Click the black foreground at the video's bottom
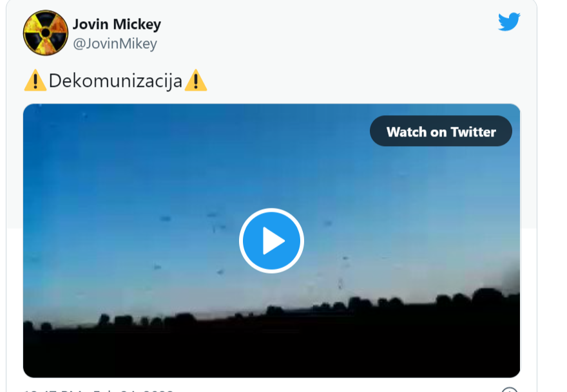The width and height of the screenshot is (567, 392). point(271,356)
